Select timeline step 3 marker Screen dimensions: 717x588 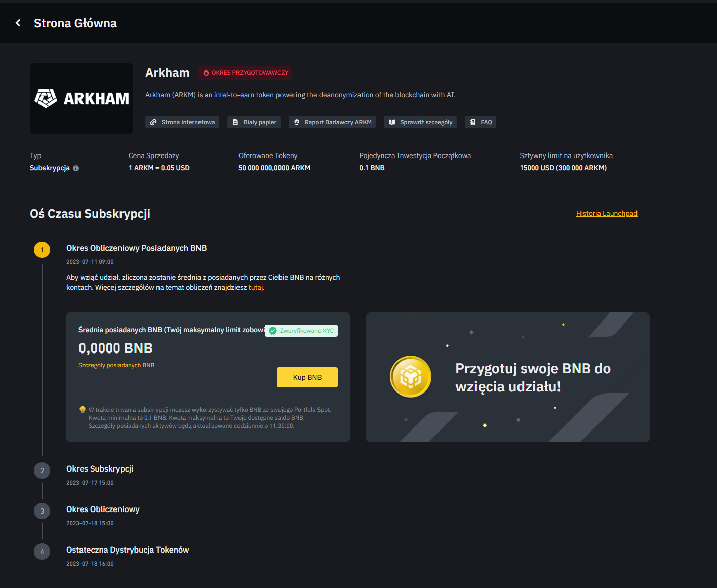tap(42, 511)
